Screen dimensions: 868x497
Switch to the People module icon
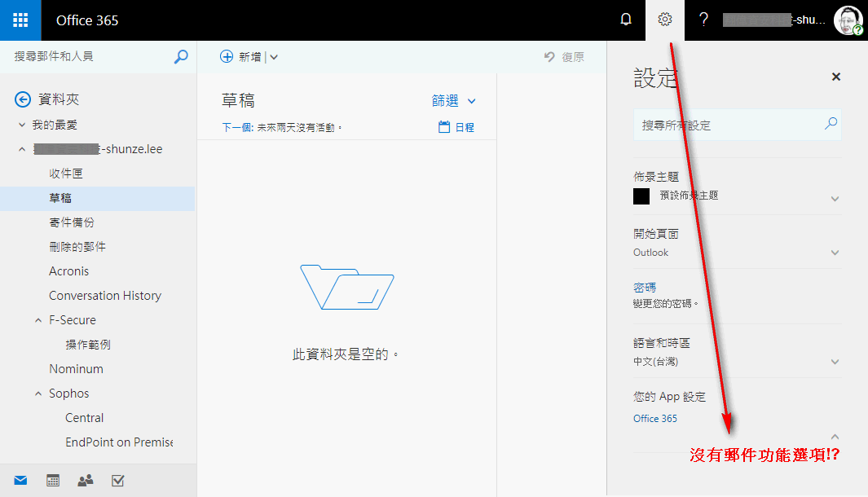86,481
